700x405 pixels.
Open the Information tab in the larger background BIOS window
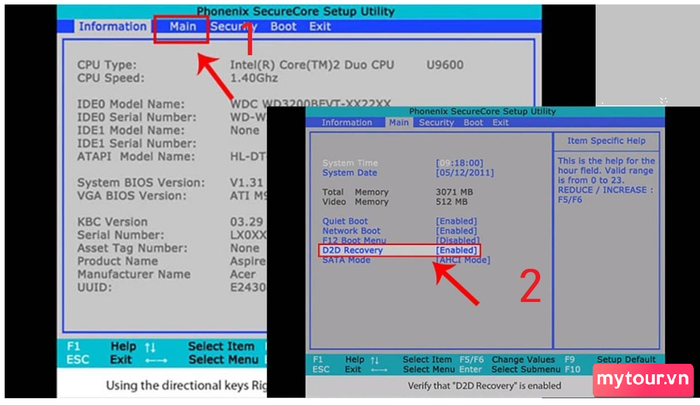[x=112, y=26]
